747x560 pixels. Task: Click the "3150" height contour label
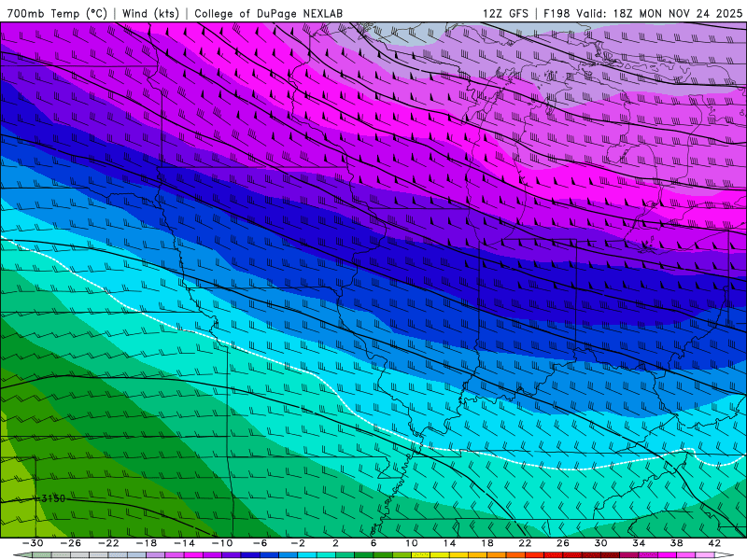(x=52, y=498)
